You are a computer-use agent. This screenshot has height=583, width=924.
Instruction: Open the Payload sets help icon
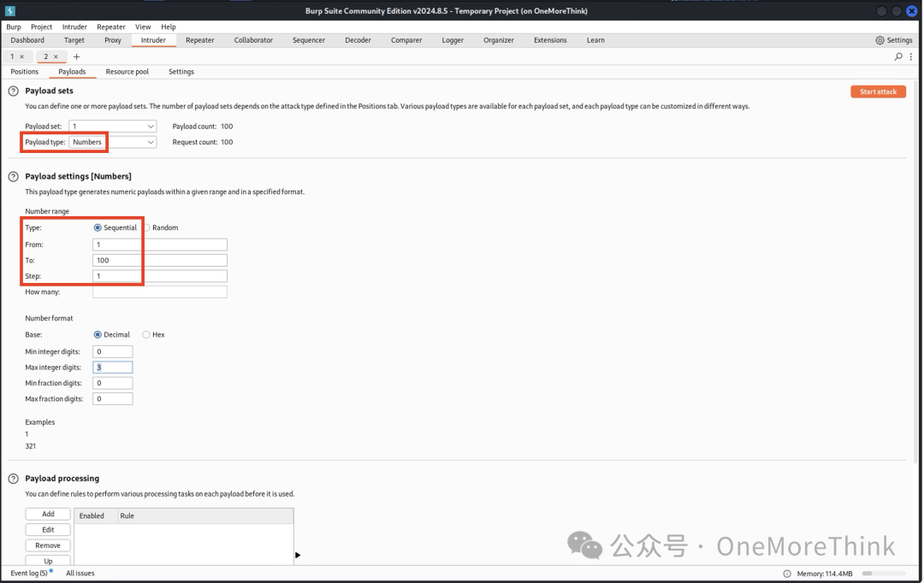[x=13, y=91]
